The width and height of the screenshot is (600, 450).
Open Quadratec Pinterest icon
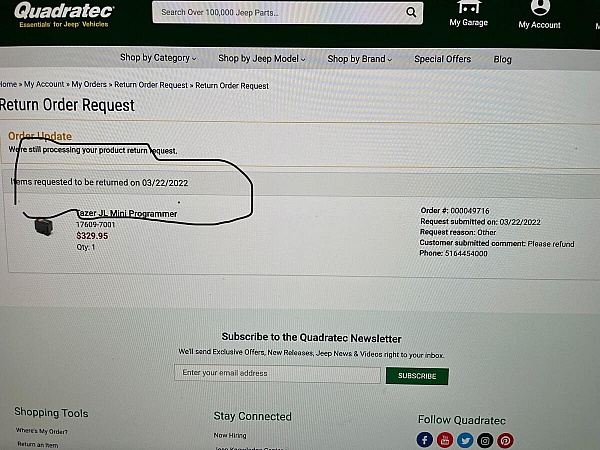(505, 441)
